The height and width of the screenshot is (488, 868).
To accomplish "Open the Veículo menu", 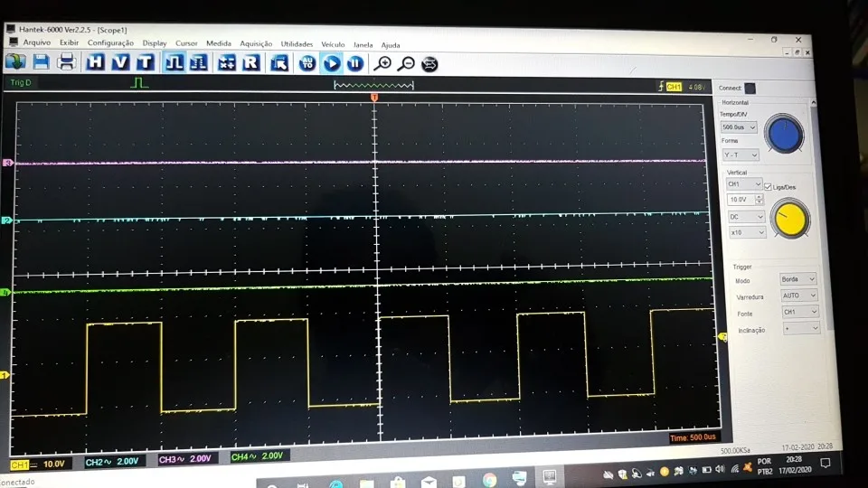I will [x=333, y=44].
